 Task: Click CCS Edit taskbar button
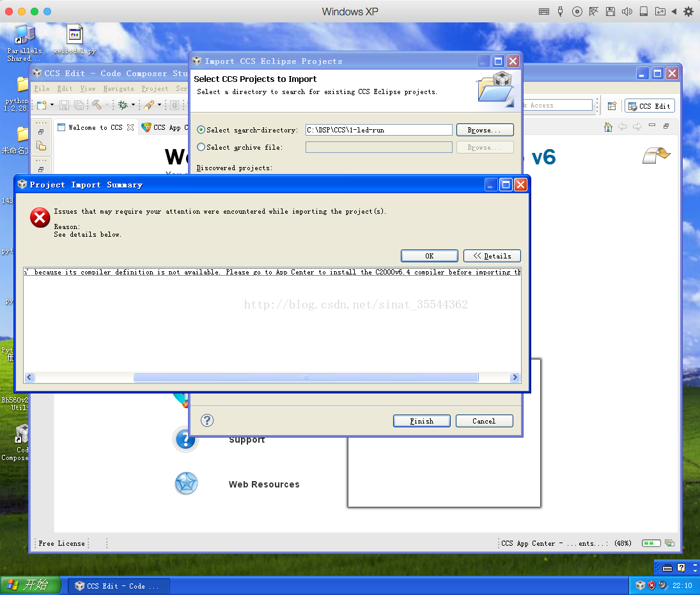click(118, 585)
